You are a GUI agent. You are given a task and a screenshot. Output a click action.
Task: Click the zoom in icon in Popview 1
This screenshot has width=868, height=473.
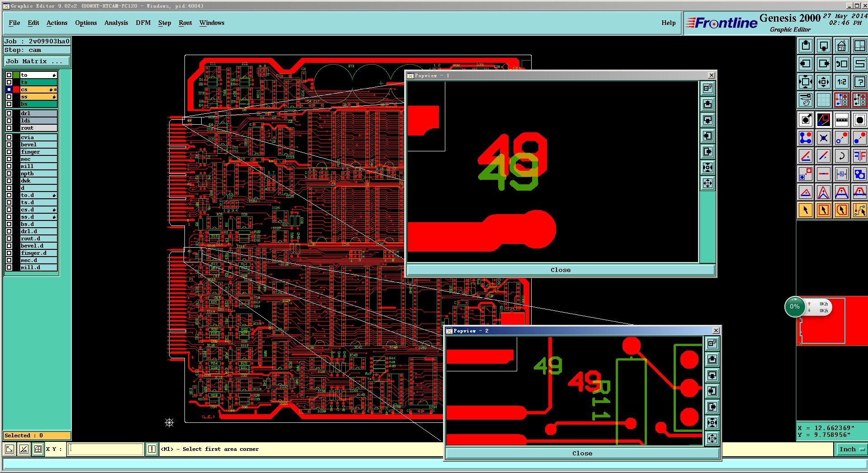point(708,168)
